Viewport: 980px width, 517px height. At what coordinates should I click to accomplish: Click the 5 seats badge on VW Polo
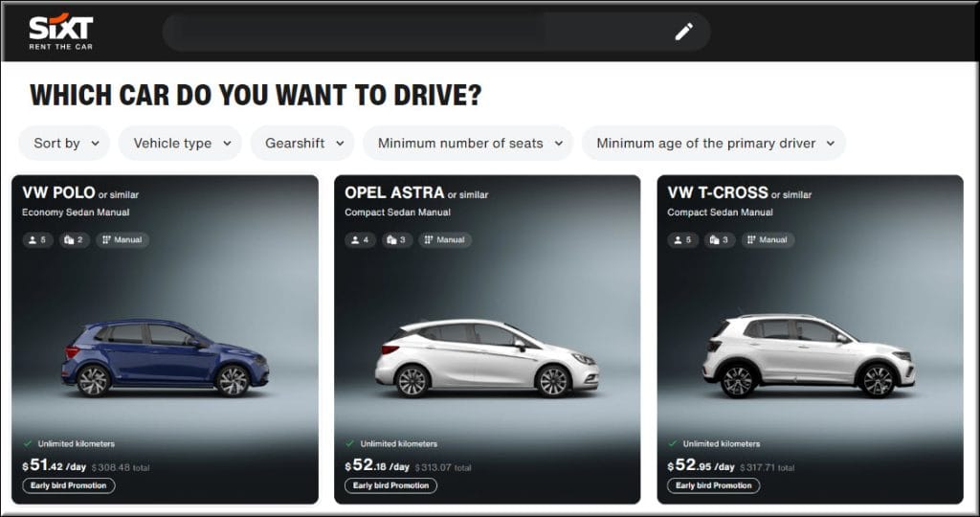38,239
